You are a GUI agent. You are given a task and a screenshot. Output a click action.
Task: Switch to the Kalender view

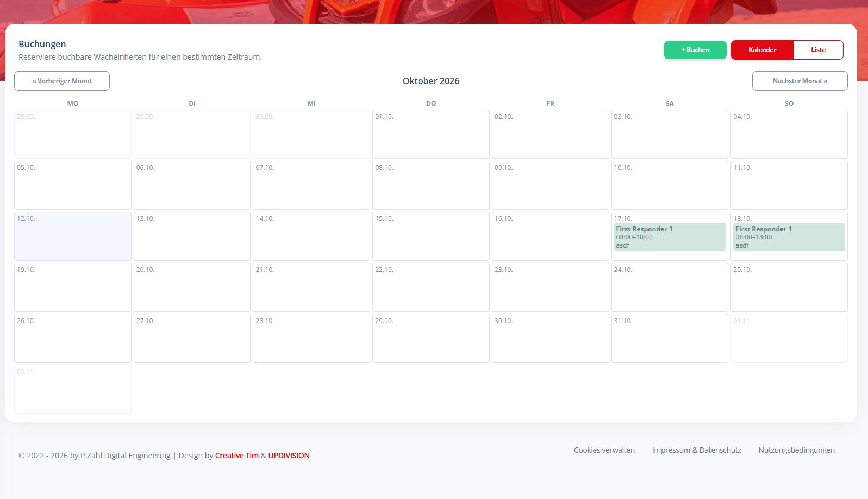762,50
